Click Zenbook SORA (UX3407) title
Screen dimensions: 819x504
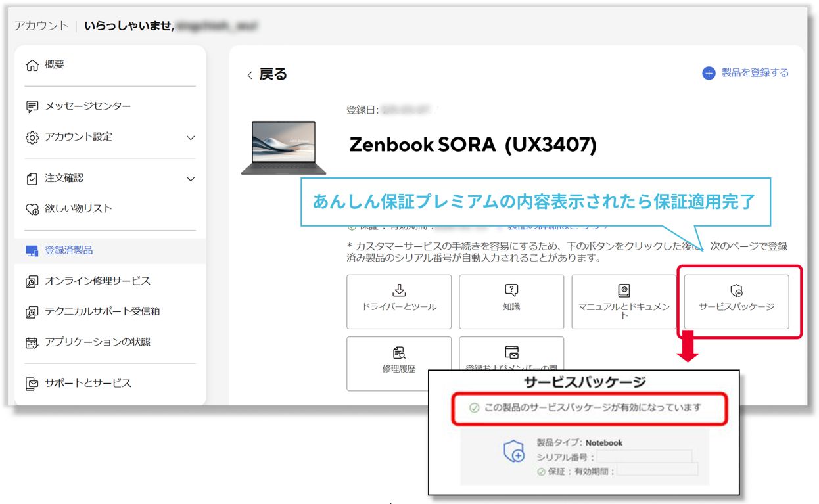(473, 145)
